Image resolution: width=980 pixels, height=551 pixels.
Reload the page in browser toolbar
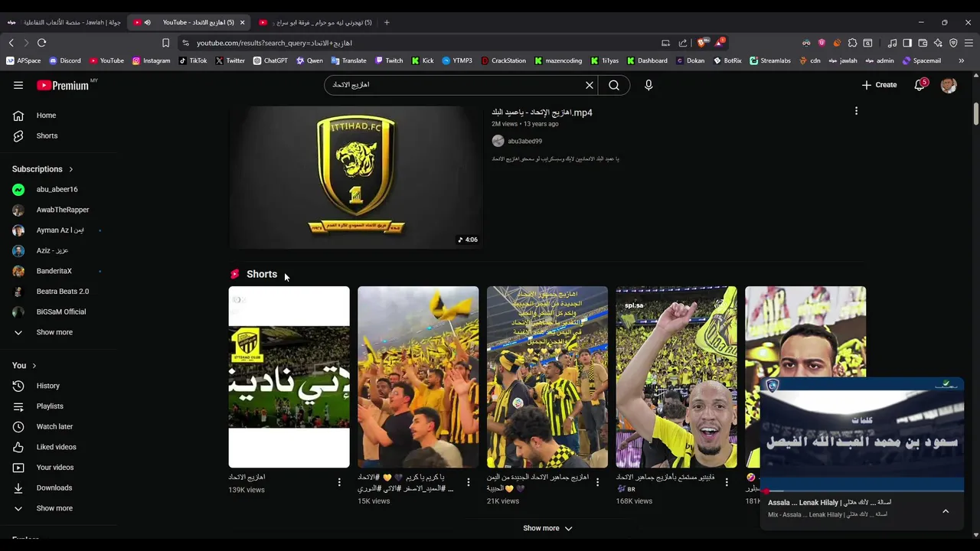[42, 43]
